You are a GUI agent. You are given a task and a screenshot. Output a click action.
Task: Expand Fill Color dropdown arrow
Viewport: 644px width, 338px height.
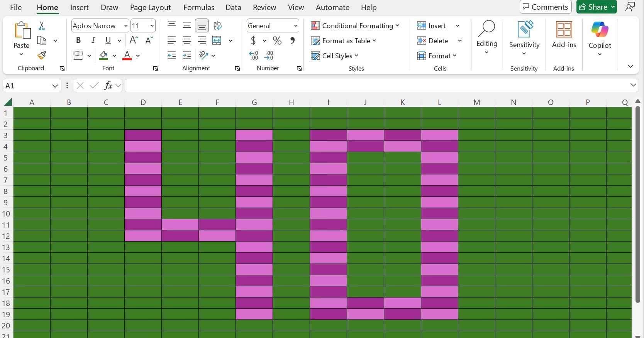(114, 56)
